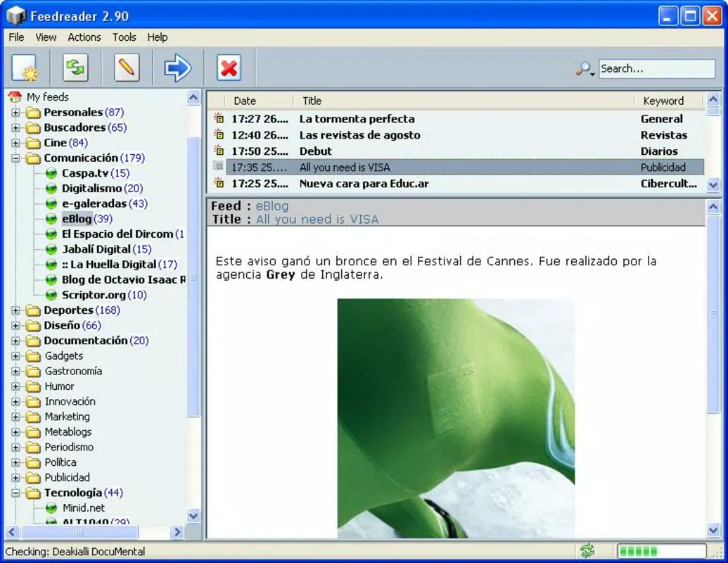The image size is (728, 563).
Task: Click the El Espacio del Dircom globe icon
Action: 51,234
